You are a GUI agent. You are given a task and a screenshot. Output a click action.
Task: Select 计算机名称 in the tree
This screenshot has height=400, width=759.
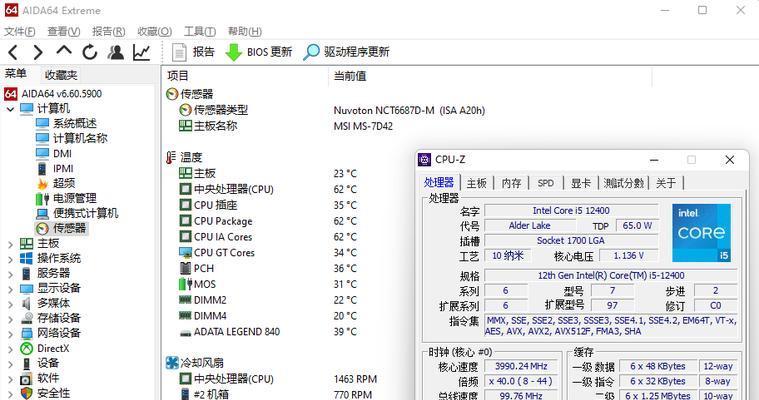[x=72, y=138]
